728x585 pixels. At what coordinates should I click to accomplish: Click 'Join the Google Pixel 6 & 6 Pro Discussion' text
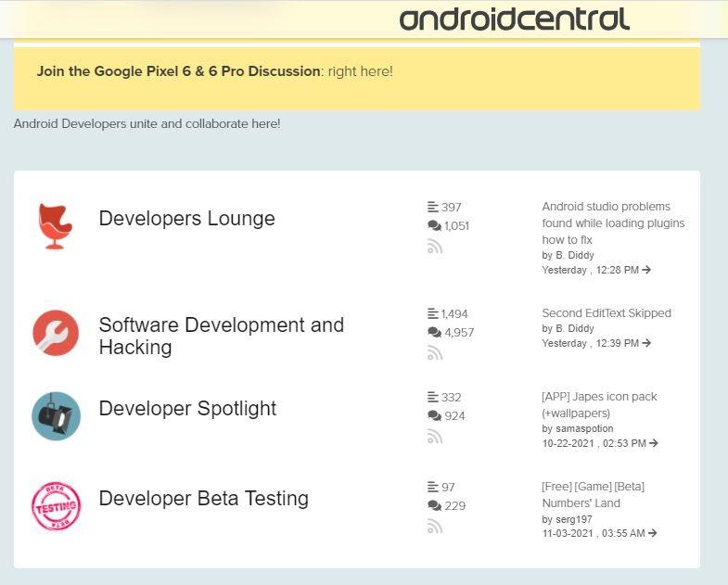(x=178, y=71)
